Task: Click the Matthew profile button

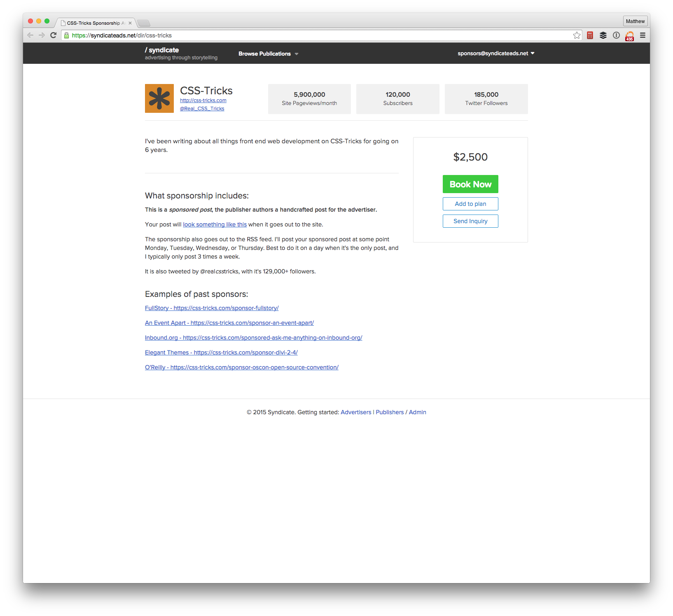Action: 635,21
